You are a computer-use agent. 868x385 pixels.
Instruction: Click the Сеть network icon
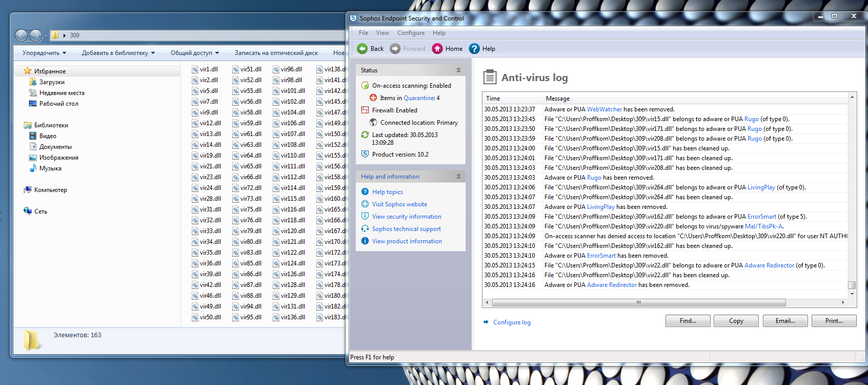click(28, 211)
